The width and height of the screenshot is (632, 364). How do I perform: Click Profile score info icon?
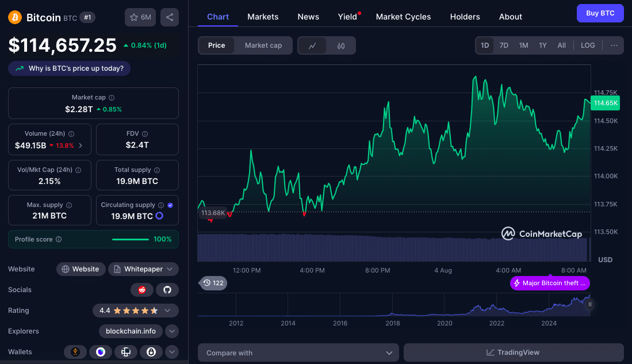tap(59, 239)
